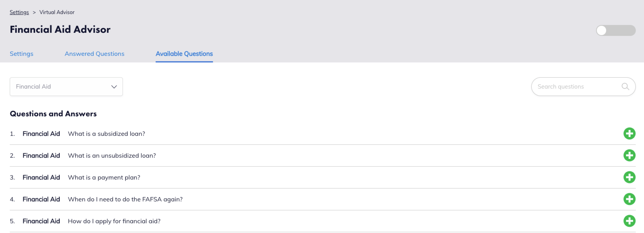Go to Settings breadcrumb link

tap(19, 12)
